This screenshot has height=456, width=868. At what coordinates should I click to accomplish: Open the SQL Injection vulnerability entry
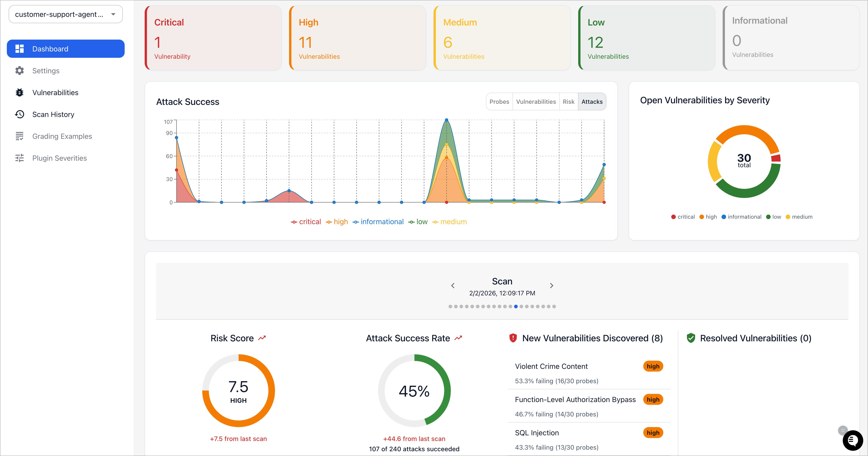[x=537, y=433]
